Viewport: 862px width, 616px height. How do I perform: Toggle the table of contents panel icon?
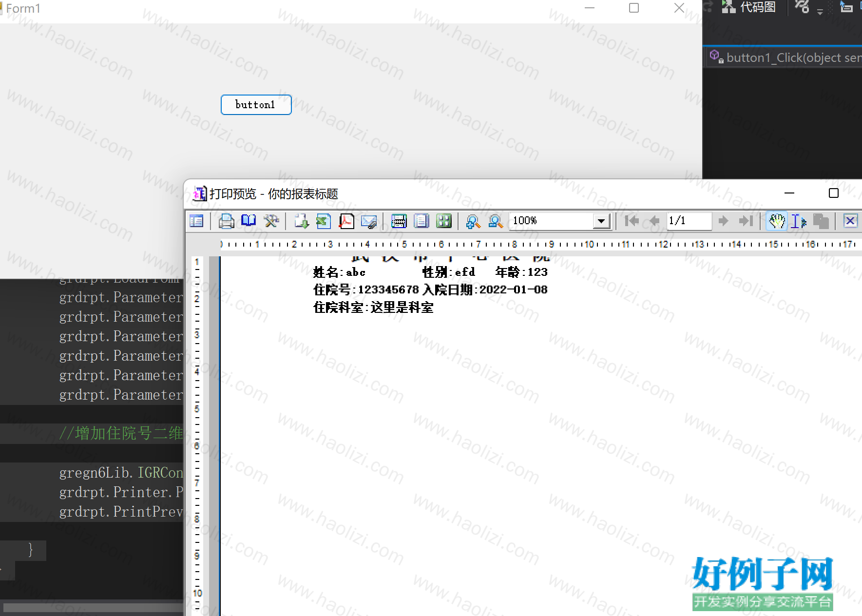click(x=196, y=221)
